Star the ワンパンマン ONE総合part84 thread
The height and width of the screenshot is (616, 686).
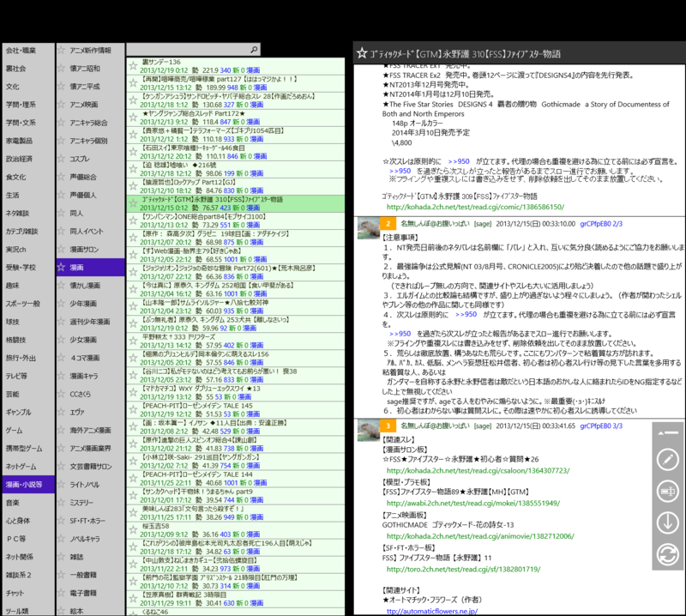[x=133, y=220]
